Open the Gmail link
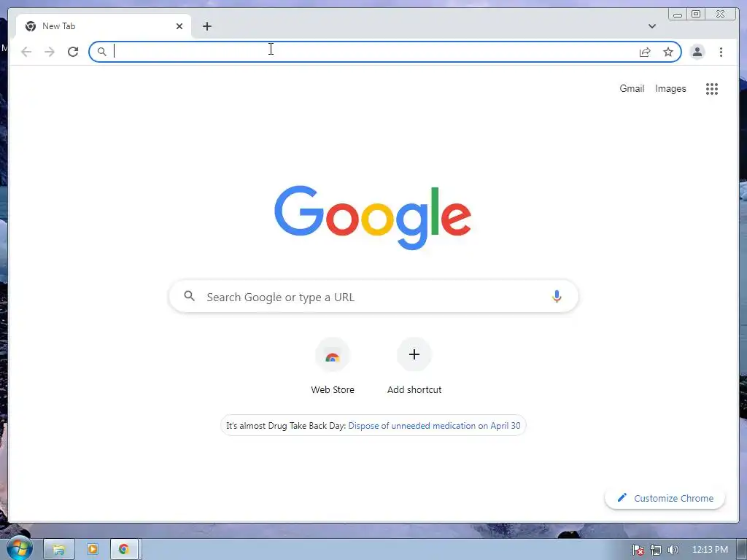Image resolution: width=747 pixels, height=560 pixels. pyautogui.click(x=632, y=88)
